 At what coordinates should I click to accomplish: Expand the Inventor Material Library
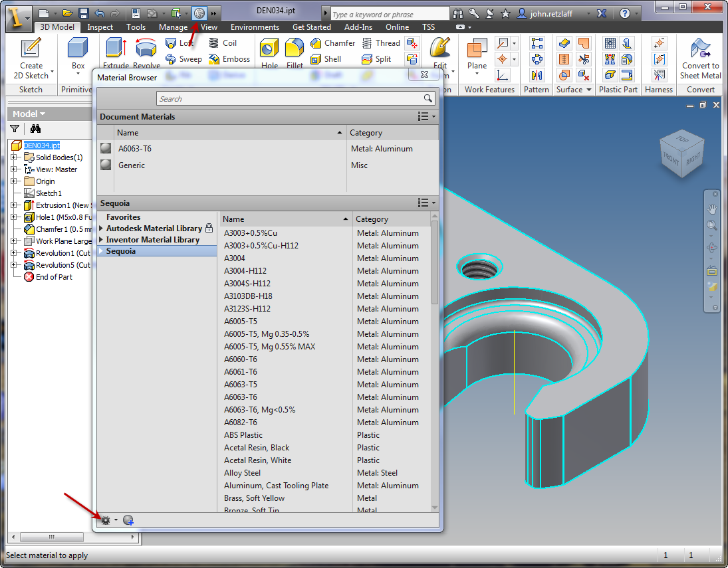pyautogui.click(x=101, y=240)
